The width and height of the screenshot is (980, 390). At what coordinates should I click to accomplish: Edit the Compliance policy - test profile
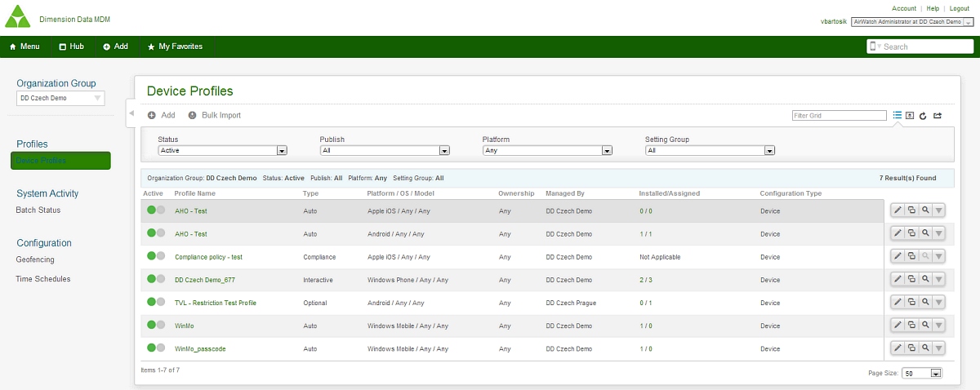coord(898,256)
